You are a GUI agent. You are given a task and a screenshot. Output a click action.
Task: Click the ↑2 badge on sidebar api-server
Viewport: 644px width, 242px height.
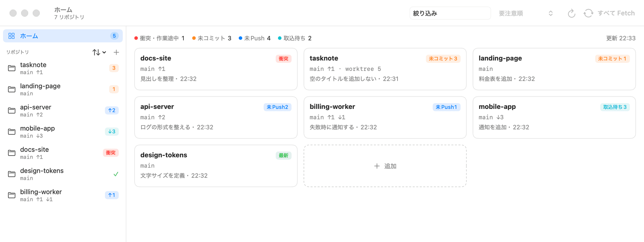click(112, 111)
